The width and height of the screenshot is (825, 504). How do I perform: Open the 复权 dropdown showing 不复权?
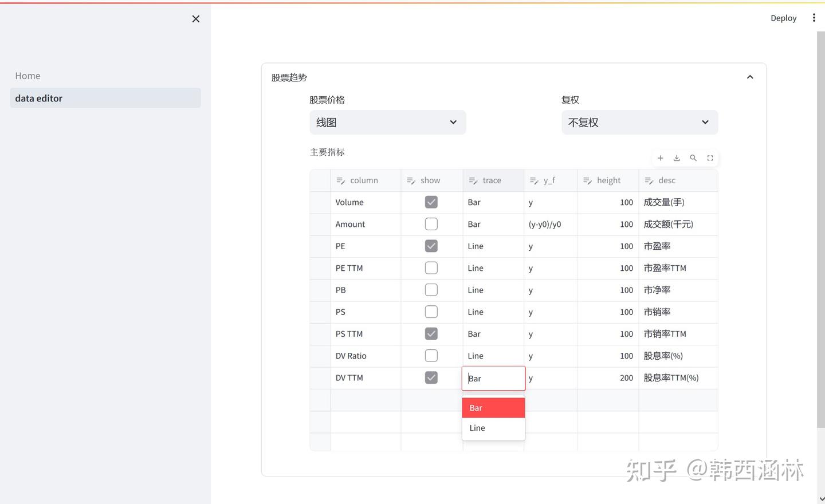(x=639, y=122)
